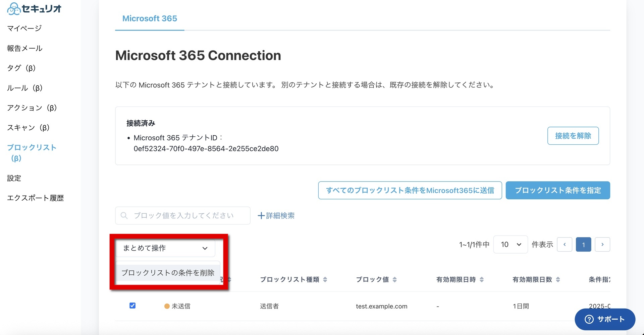Go to the next page arrow
This screenshot has width=644, height=335.
(602, 245)
